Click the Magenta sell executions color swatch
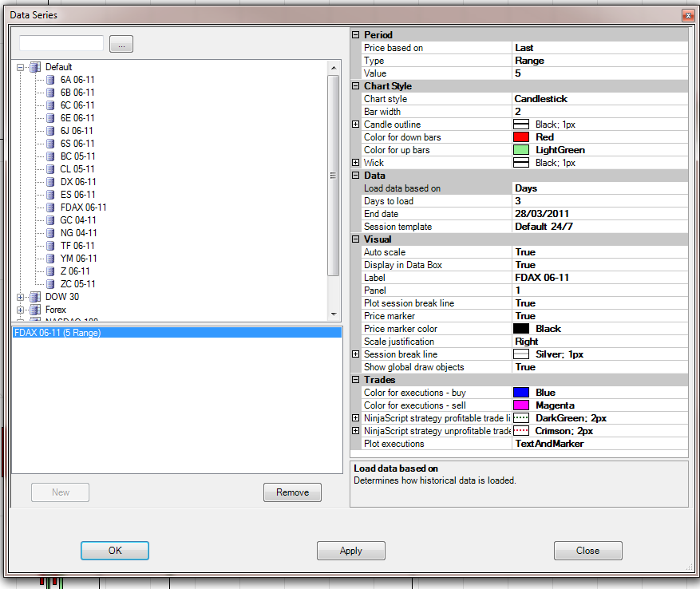This screenshot has height=589, width=700. (521, 405)
